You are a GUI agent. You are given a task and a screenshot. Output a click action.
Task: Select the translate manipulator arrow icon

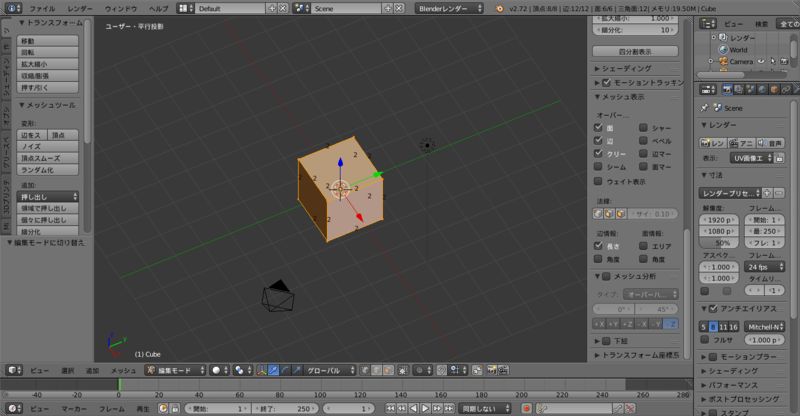click(273, 370)
